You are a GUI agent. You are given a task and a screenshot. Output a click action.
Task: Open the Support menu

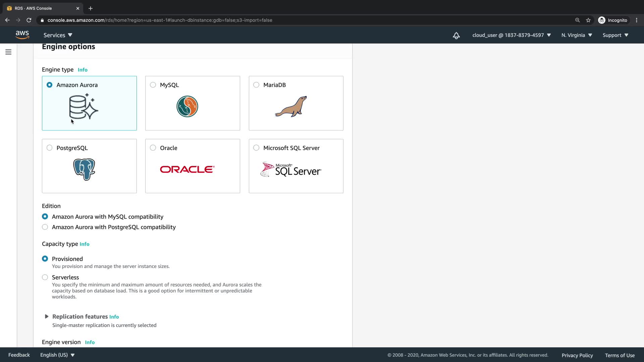point(615,35)
